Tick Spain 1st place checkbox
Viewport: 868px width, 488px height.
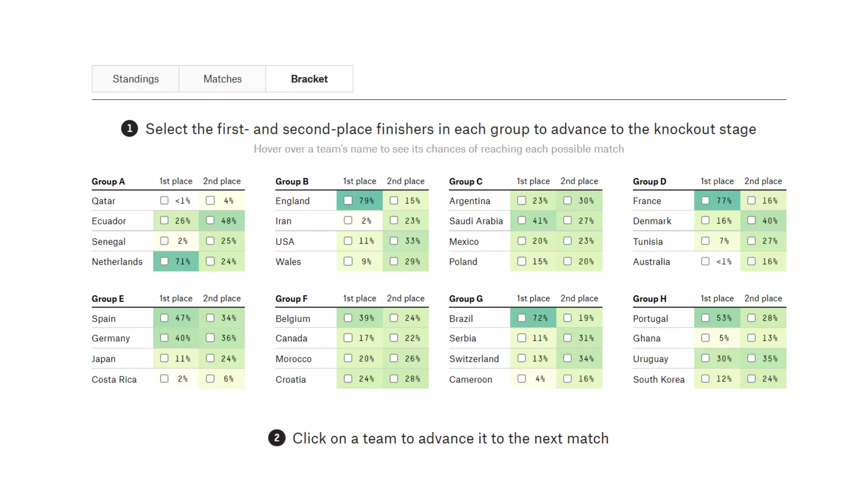coord(164,318)
